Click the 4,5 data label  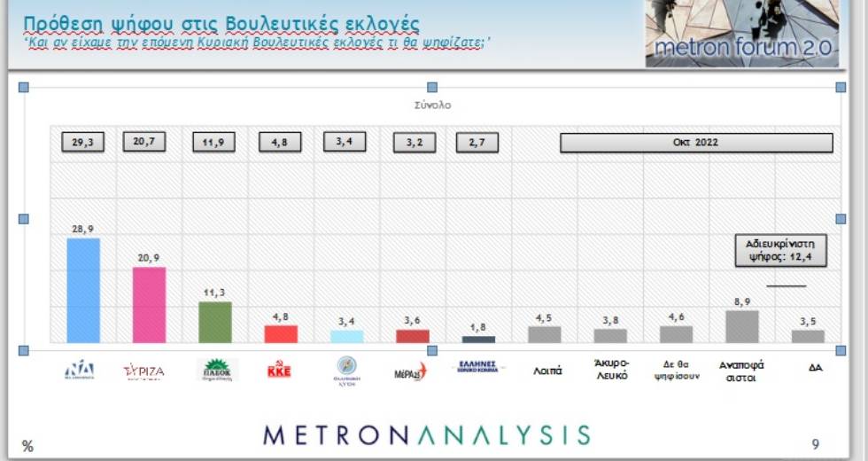point(544,318)
